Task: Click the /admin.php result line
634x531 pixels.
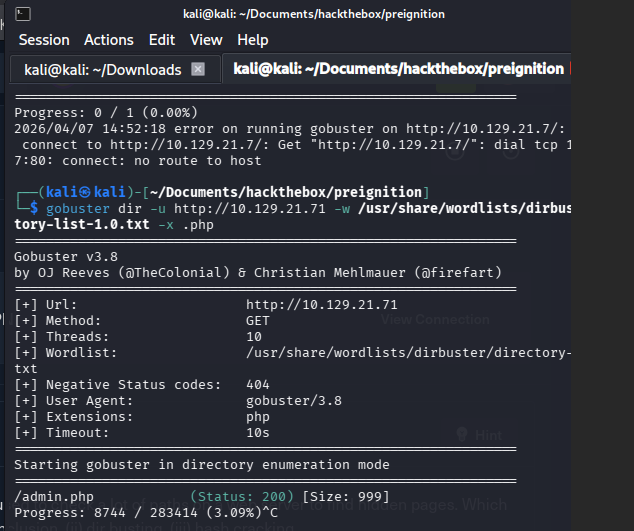Action: tap(202, 497)
